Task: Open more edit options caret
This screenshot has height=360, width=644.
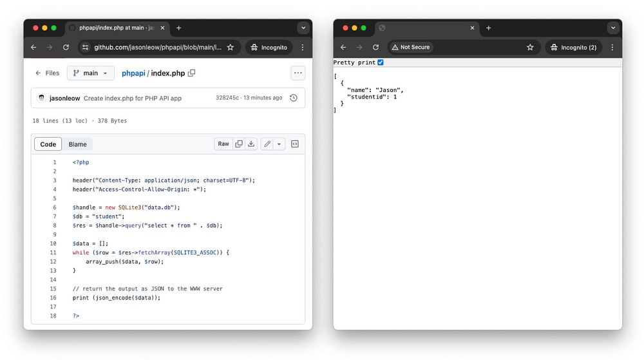Action: point(279,144)
